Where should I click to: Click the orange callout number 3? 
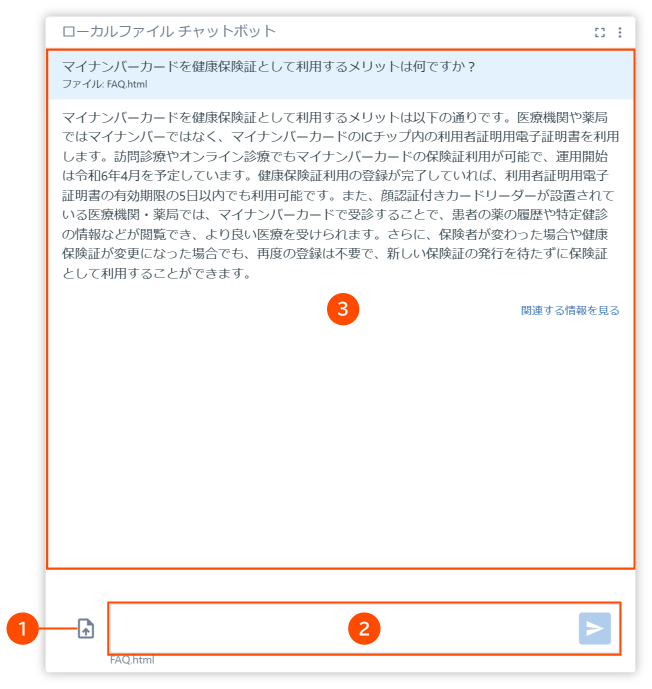coord(343,309)
